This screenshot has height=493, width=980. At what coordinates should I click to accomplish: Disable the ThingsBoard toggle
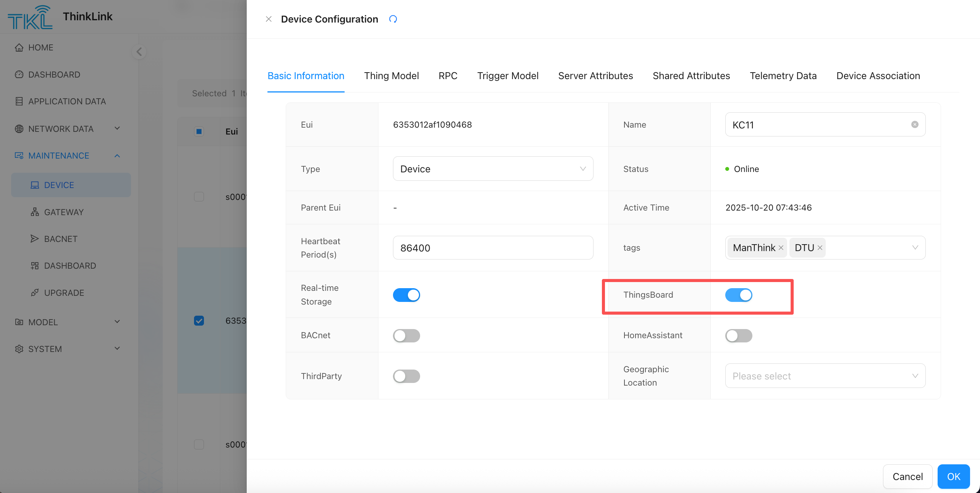[739, 295]
